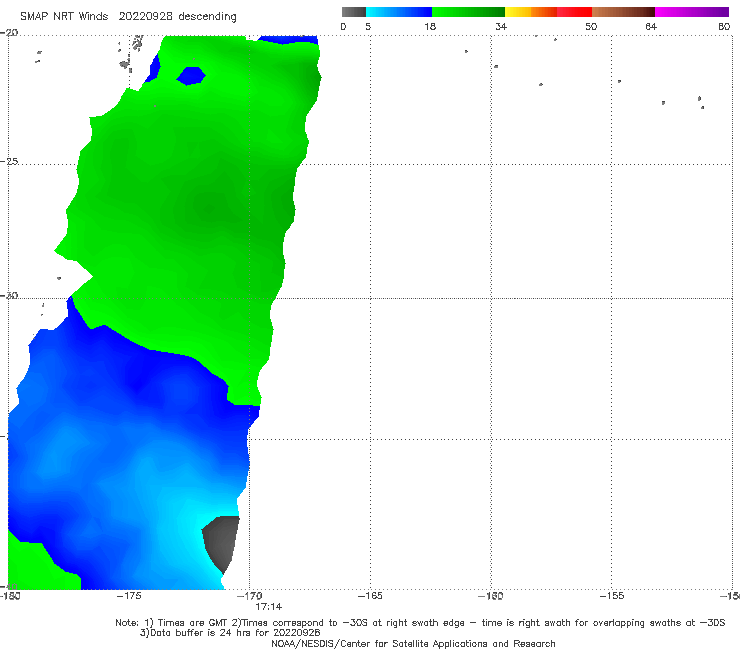Click the colorbar label '18'
The image size is (740, 650).
[x=430, y=26]
